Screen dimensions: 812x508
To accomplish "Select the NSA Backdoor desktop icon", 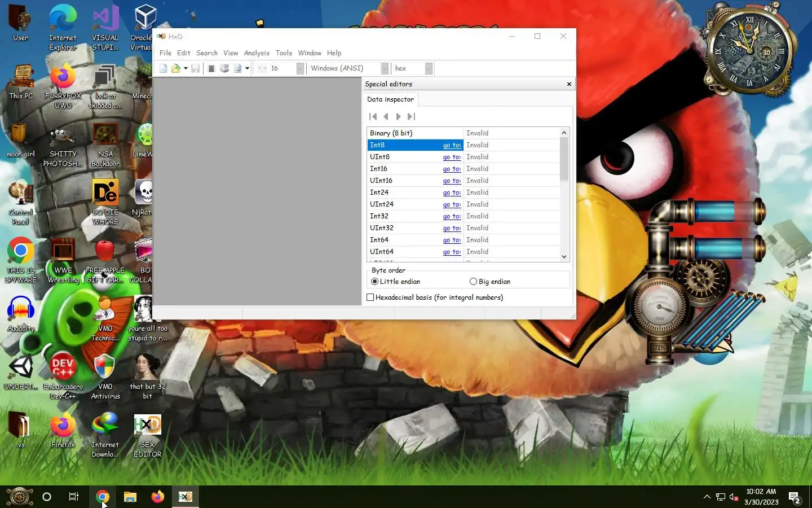I will pyautogui.click(x=105, y=144).
